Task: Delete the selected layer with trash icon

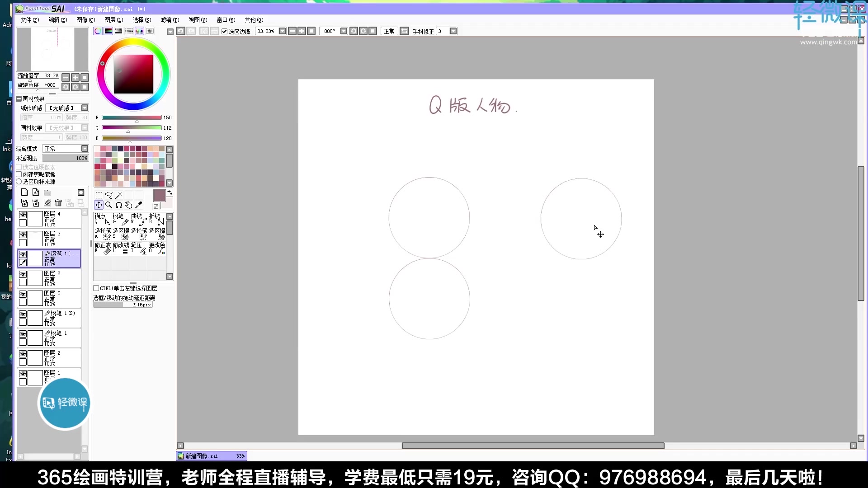Action: pos(58,203)
